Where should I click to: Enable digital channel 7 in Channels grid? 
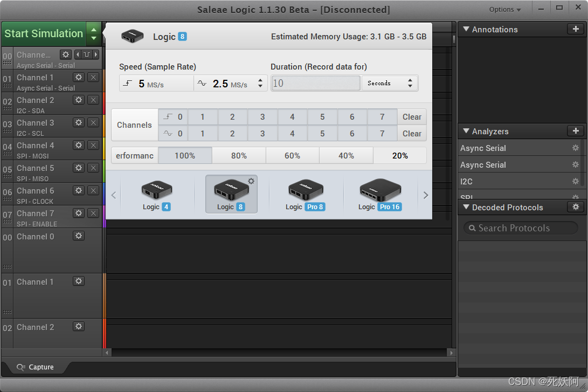pos(382,117)
